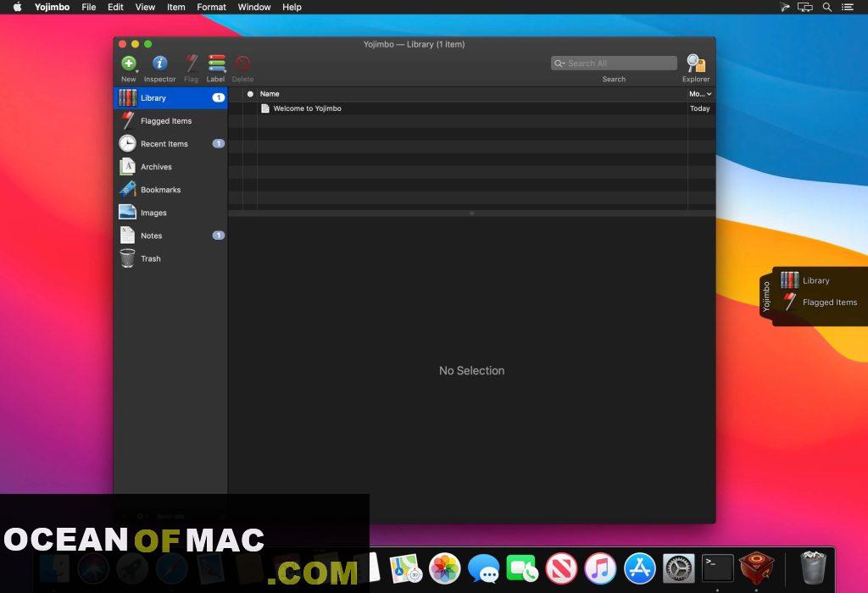This screenshot has width=868, height=593.
Task: Open the Mo... column header dropdown
Action: click(x=701, y=94)
